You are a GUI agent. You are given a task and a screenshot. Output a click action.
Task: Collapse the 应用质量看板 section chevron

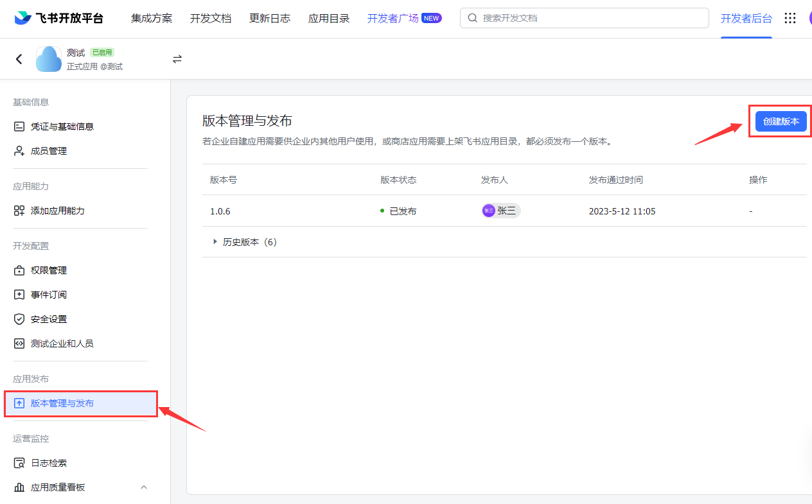[144, 487]
